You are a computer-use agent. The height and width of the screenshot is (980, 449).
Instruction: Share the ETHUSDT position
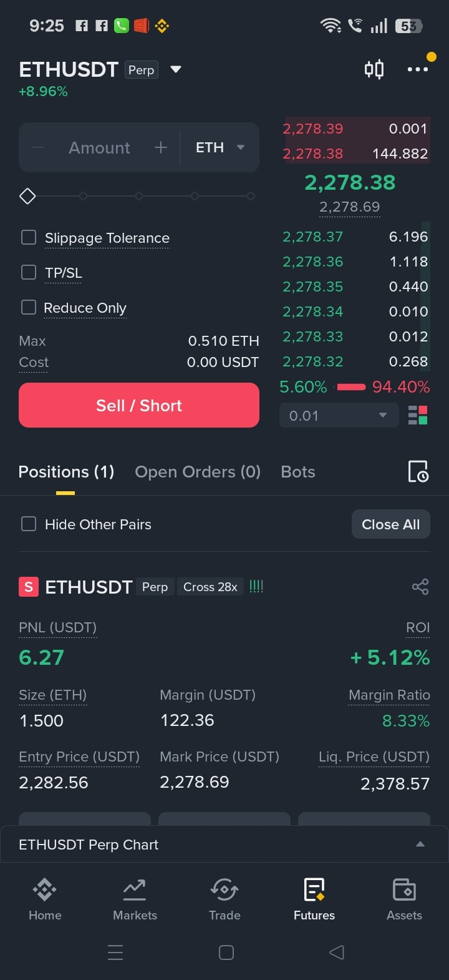(420, 587)
